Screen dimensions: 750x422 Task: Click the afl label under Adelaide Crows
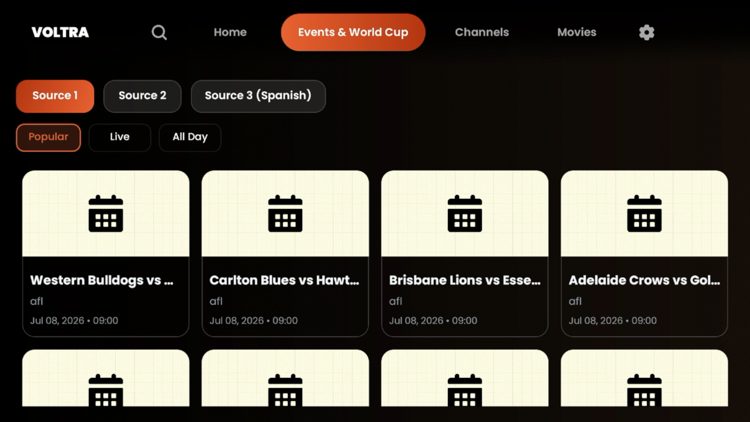[x=575, y=301]
